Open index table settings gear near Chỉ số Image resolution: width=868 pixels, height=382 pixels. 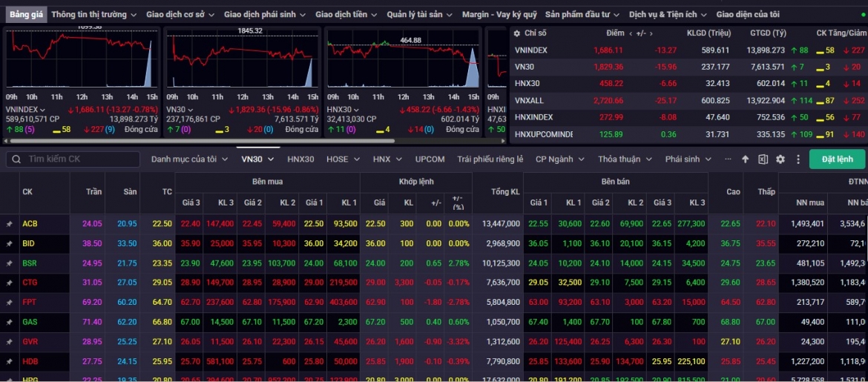click(x=517, y=33)
